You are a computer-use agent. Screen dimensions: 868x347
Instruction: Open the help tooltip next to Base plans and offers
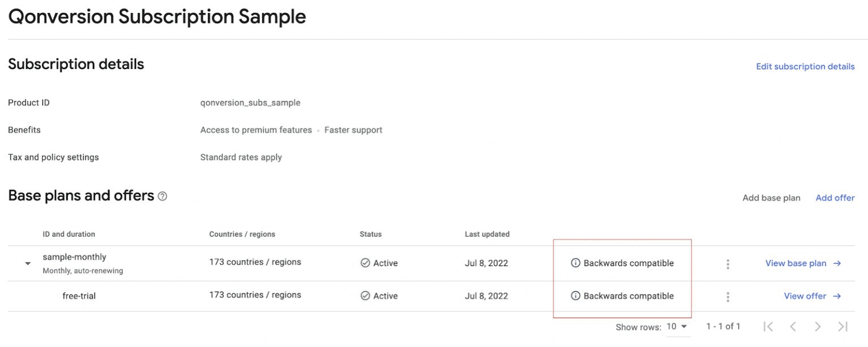162,196
